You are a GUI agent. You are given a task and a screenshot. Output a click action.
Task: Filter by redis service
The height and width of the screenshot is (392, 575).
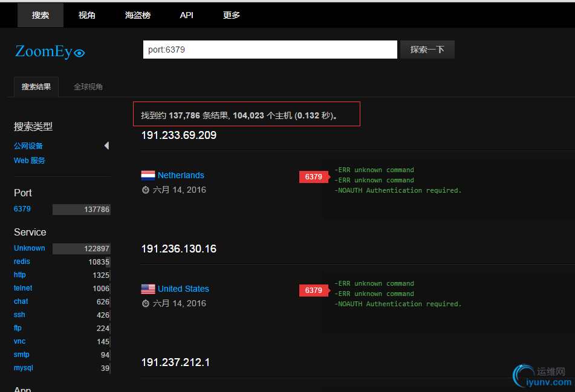(22, 261)
